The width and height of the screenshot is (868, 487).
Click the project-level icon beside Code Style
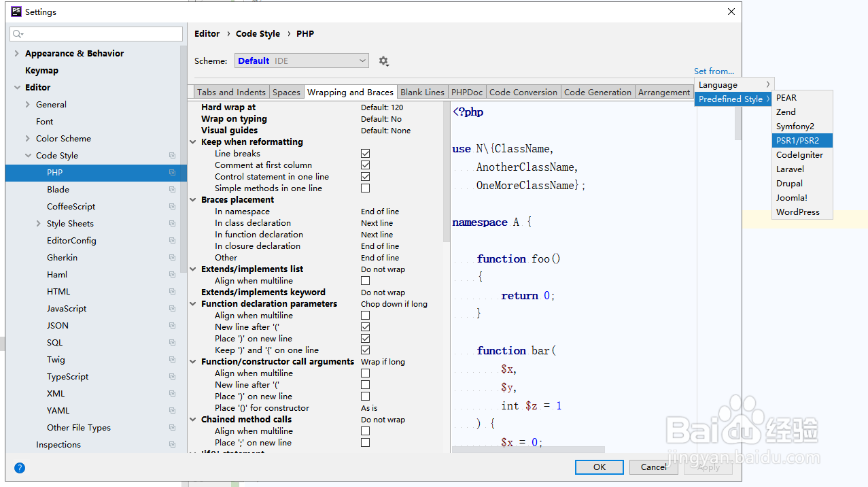[x=173, y=156]
